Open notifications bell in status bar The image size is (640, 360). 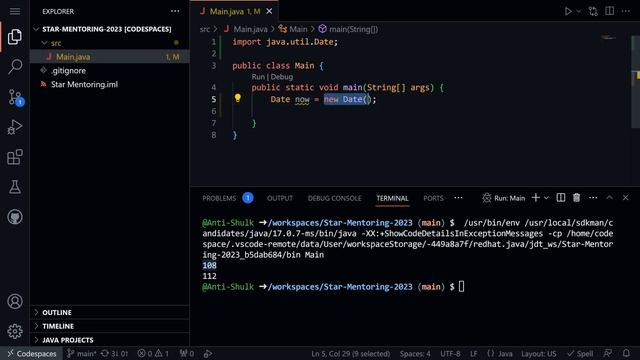pos(626,353)
